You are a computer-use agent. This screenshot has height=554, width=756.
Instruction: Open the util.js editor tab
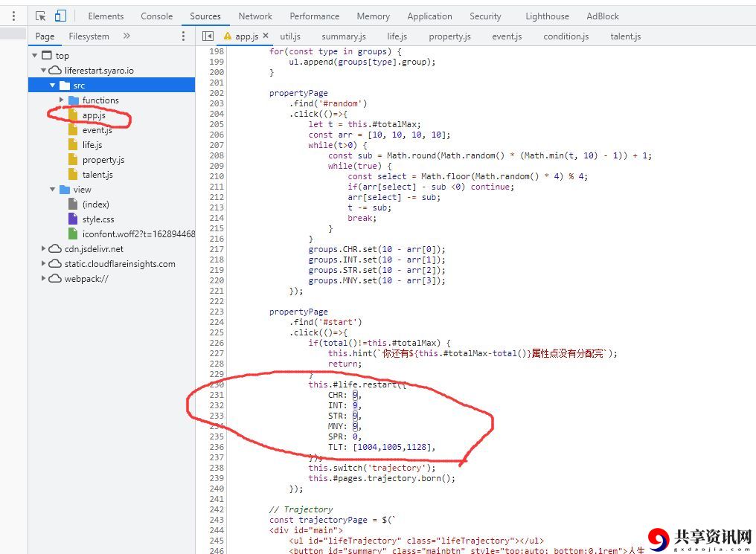pyautogui.click(x=290, y=36)
